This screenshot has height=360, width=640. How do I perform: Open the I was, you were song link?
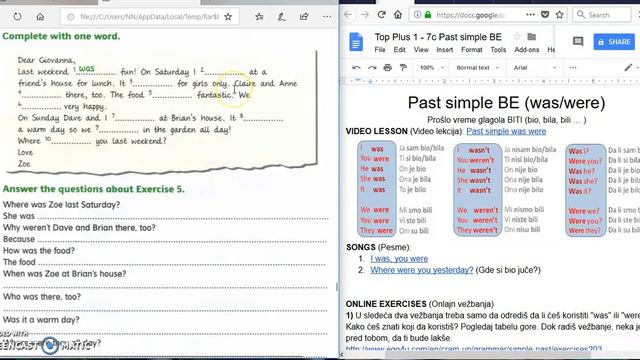(399, 259)
